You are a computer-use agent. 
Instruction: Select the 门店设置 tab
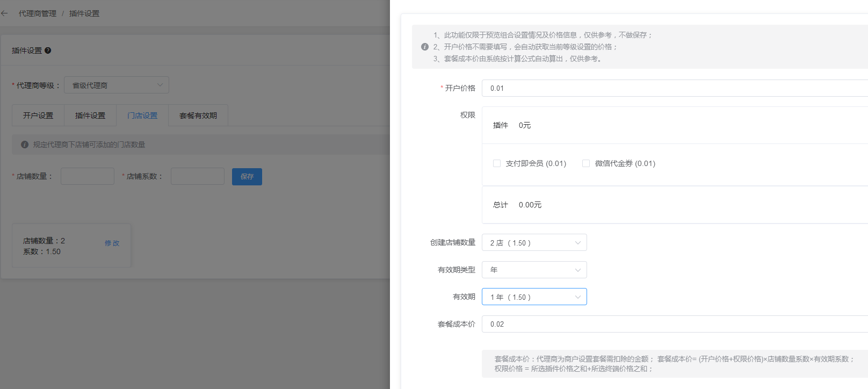tap(142, 116)
